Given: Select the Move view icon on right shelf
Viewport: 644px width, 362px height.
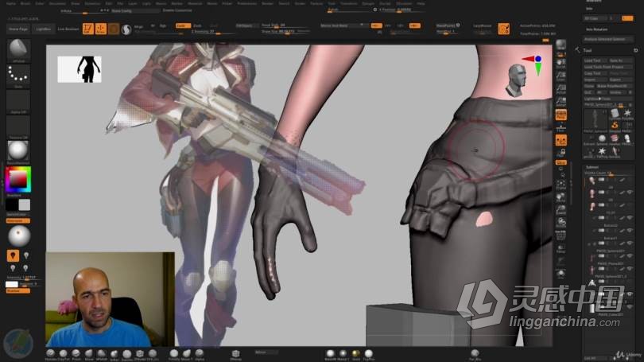Looking at the screenshot, I should pyautogui.click(x=561, y=197).
